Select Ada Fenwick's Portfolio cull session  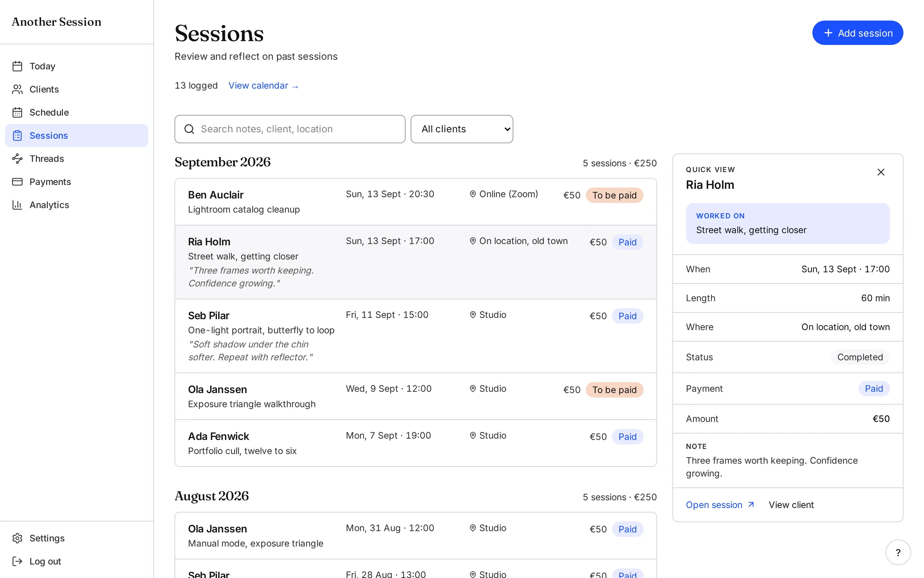point(415,443)
